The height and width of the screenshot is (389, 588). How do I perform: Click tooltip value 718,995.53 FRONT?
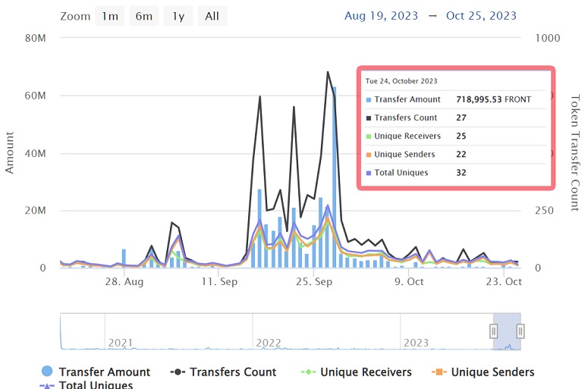(493, 99)
